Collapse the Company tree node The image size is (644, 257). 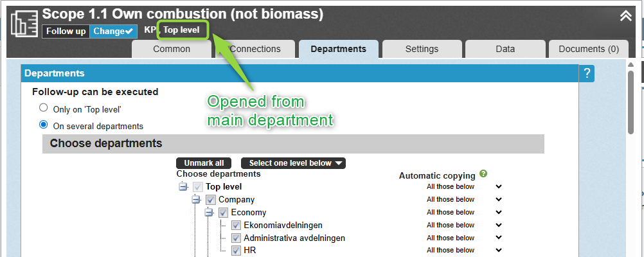[x=196, y=200]
